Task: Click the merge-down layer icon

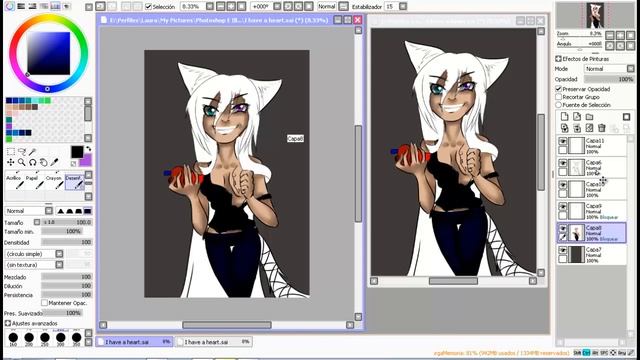Action: 577,128
